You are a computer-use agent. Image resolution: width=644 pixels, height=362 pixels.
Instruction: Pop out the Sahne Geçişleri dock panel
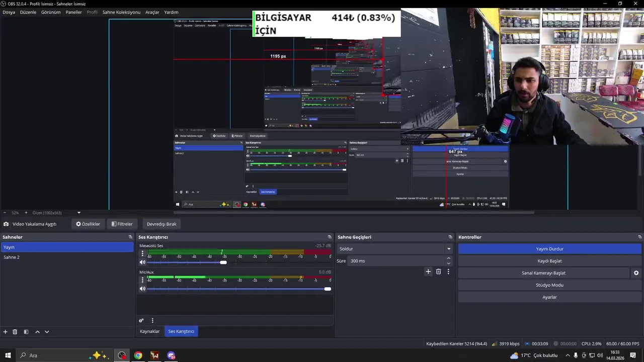click(450, 237)
